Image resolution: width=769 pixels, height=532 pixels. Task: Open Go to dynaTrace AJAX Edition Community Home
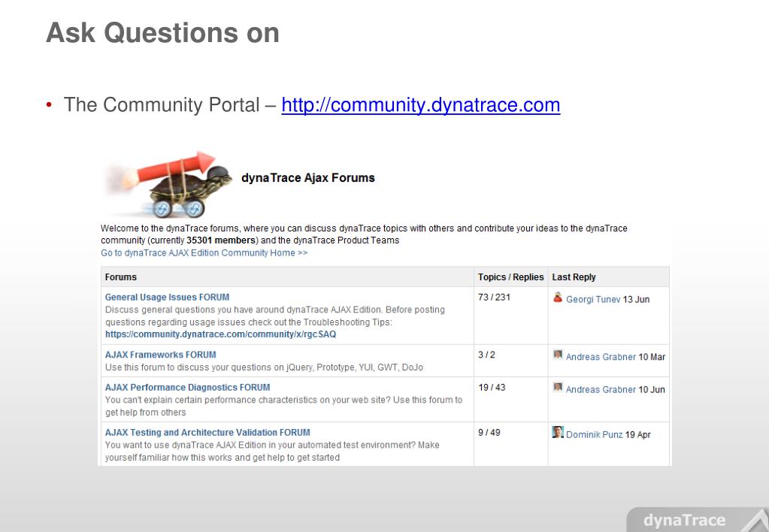(204, 253)
